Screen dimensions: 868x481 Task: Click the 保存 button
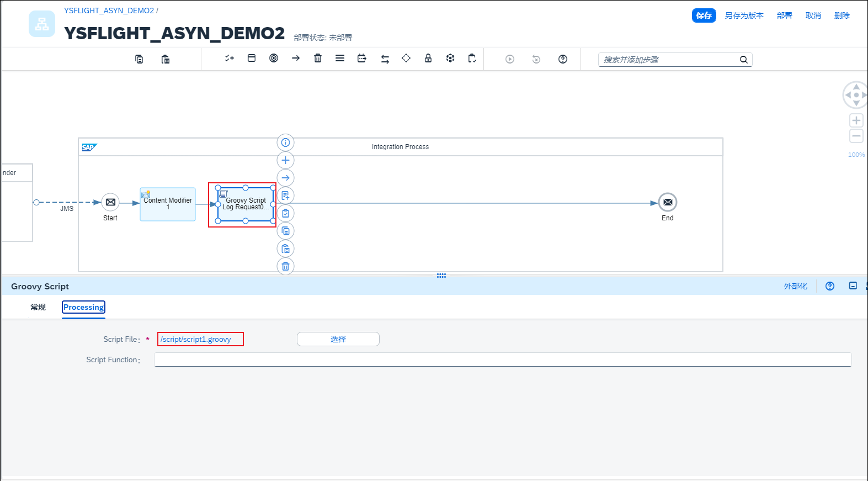coord(704,15)
